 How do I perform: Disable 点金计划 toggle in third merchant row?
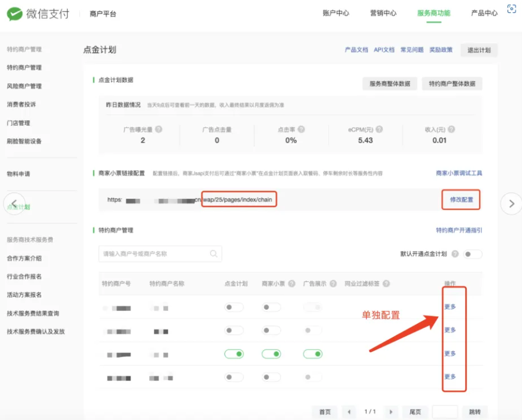click(x=234, y=354)
